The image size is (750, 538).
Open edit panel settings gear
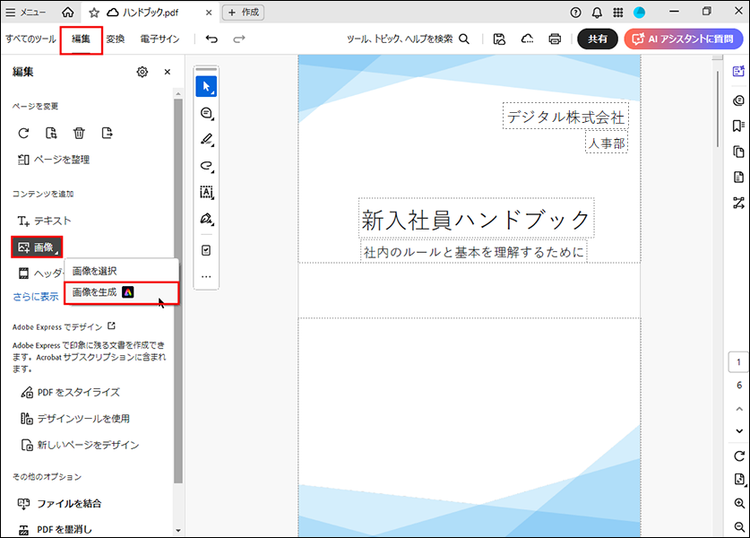click(142, 72)
